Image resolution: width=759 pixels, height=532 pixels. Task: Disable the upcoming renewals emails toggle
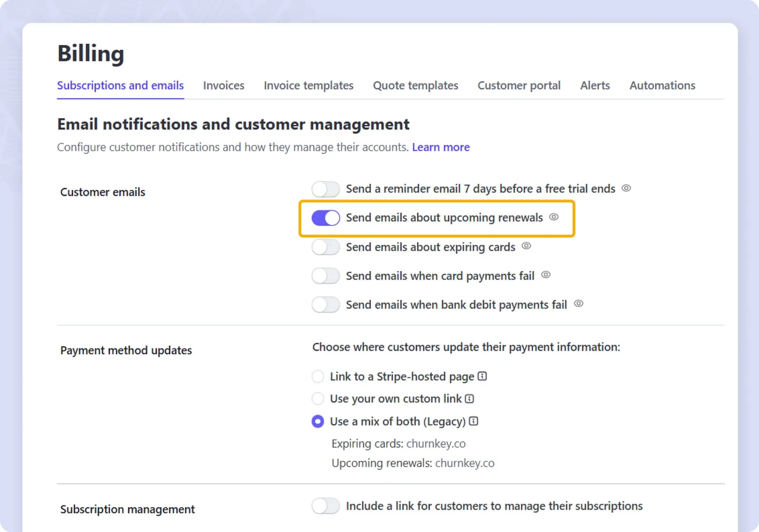(x=325, y=218)
